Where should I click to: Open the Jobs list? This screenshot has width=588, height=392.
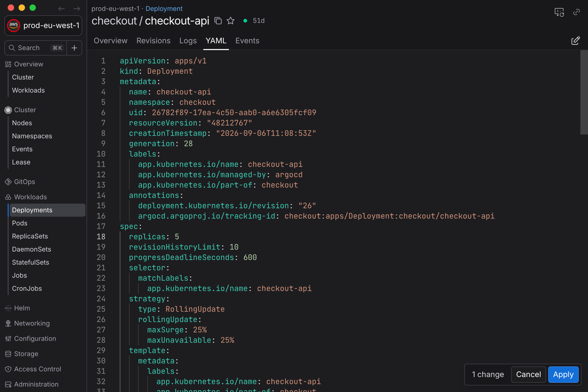(x=20, y=275)
